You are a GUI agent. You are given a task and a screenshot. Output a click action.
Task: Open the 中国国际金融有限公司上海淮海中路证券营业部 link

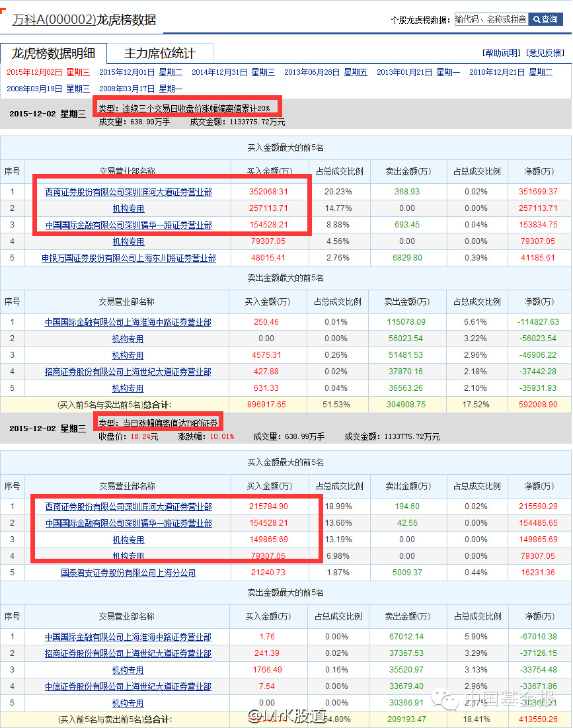[127, 321]
